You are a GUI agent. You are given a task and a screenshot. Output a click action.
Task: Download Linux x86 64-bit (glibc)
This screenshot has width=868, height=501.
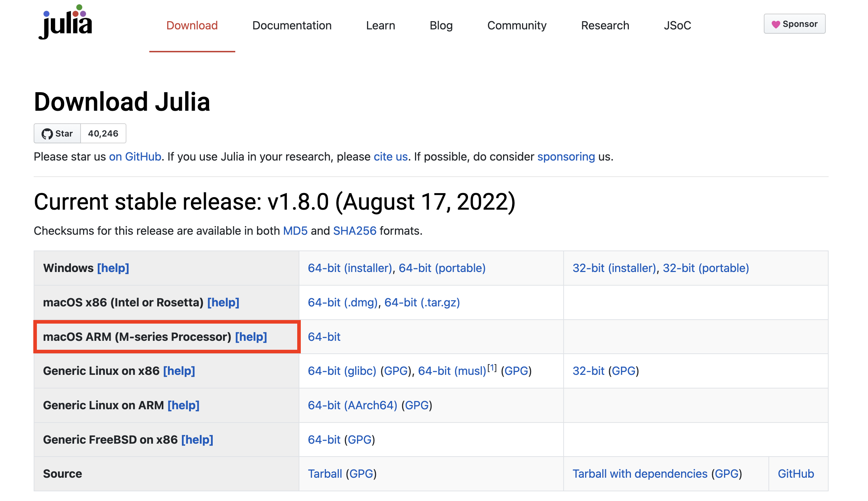click(342, 371)
